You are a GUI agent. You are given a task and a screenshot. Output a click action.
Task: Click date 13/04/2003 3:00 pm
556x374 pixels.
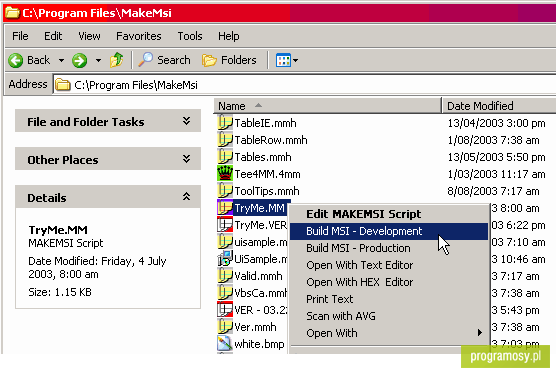(496, 123)
